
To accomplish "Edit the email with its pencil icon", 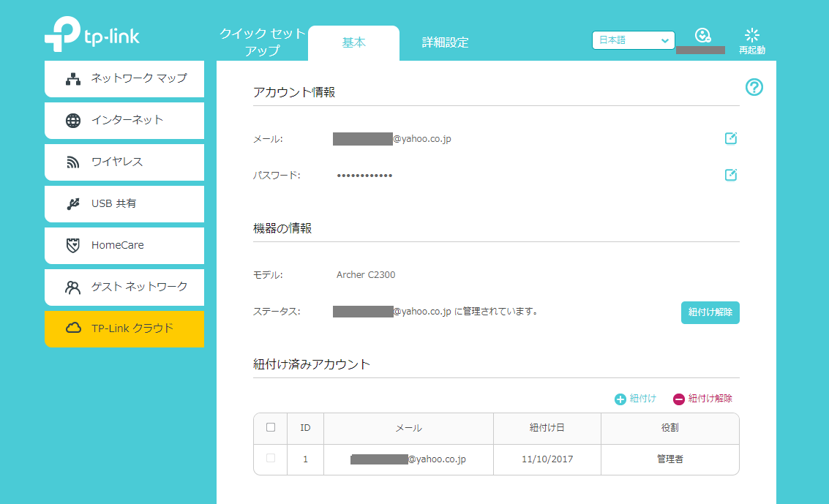I will pyautogui.click(x=730, y=138).
